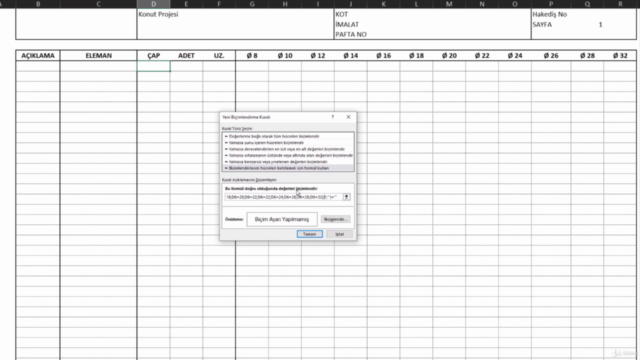Open the Biçimlendir... format button
This screenshot has height=360, width=640.
[x=335, y=219]
